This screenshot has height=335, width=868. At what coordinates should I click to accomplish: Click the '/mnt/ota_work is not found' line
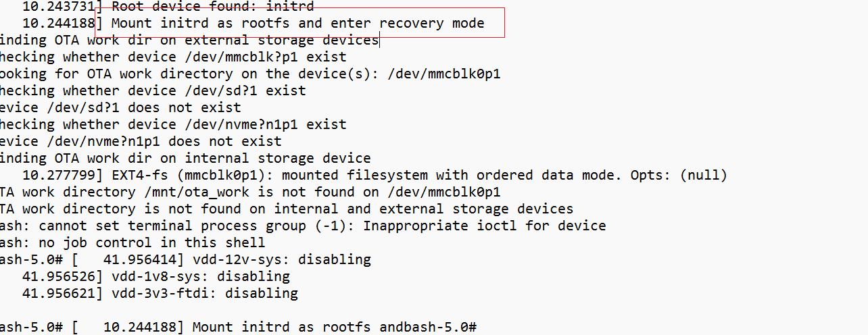click(x=250, y=192)
